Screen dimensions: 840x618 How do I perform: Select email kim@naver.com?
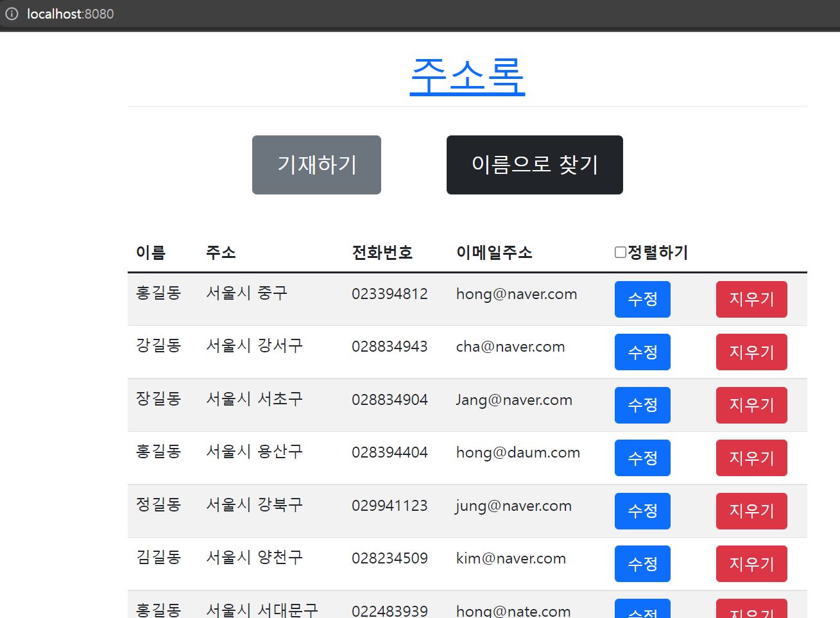point(511,558)
